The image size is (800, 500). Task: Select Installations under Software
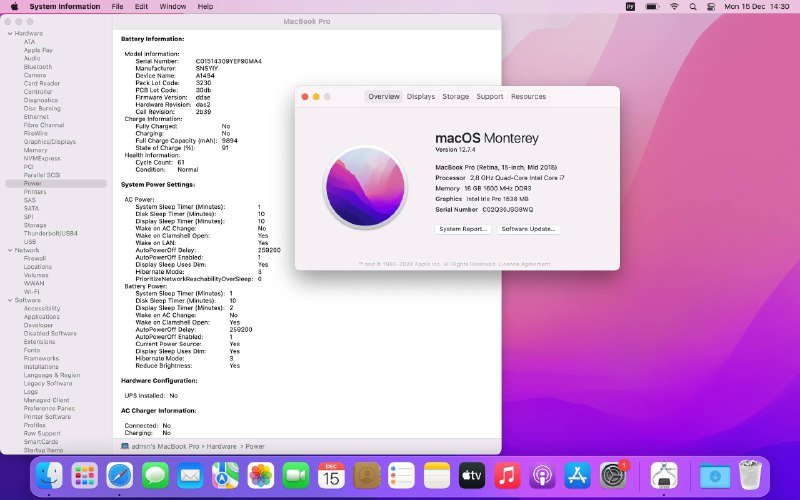point(41,367)
